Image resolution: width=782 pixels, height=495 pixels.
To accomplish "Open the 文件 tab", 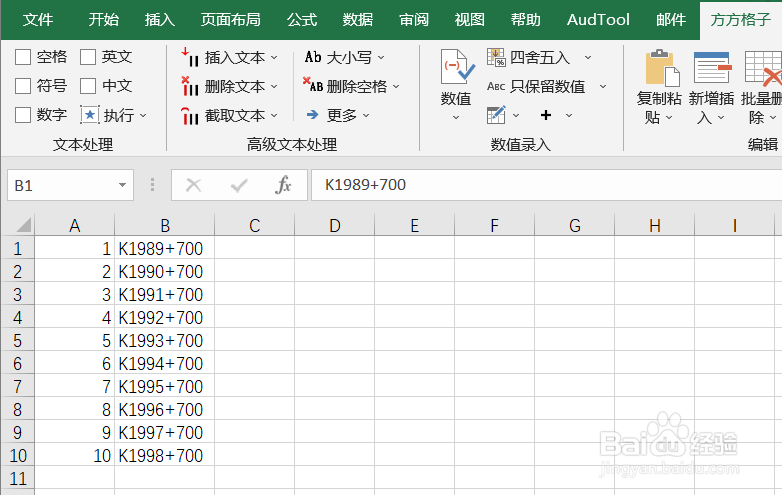I will click(38, 20).
